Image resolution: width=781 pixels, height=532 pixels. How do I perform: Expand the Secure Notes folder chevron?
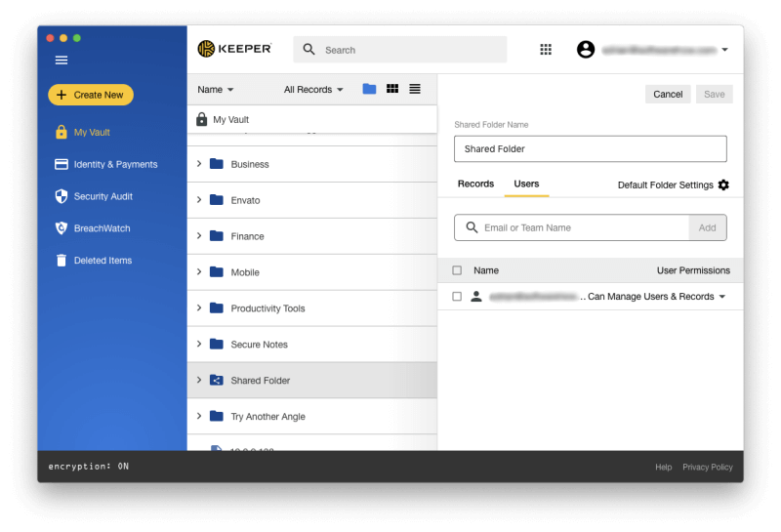(x=199, y=344)
